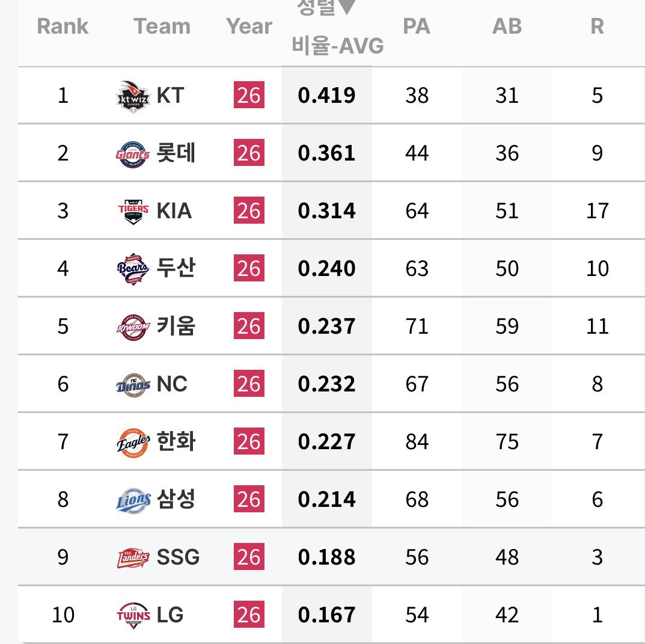Click the red 26 year badge for KT
The height and width of the screenshot is (644, 645).
[249, 95]
